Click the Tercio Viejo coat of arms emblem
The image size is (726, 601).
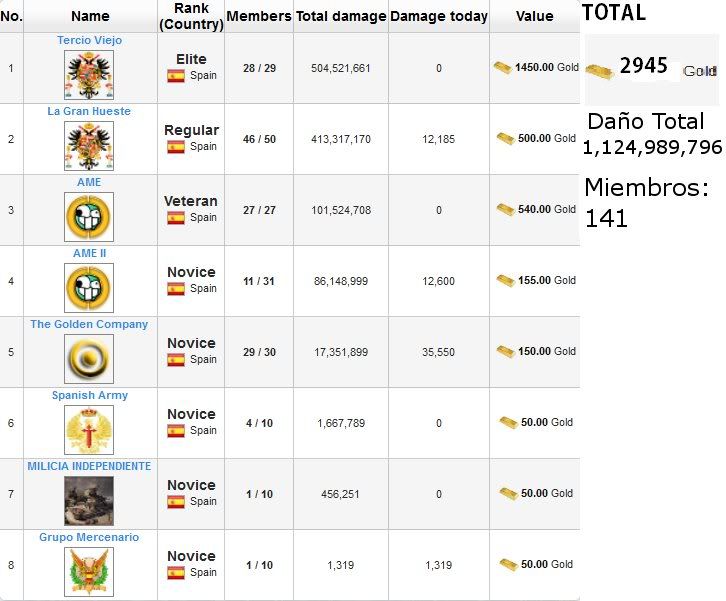coord(89,75)
